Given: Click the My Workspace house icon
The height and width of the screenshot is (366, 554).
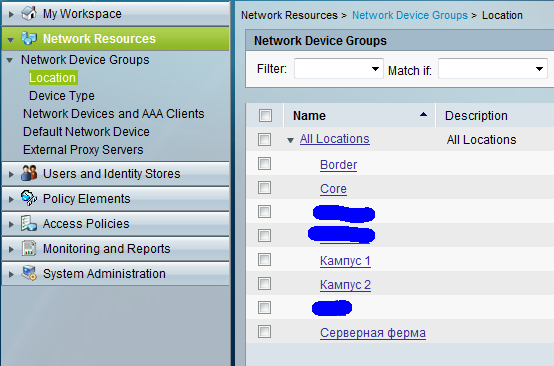Looking at the screenshot, I should 29,13.
